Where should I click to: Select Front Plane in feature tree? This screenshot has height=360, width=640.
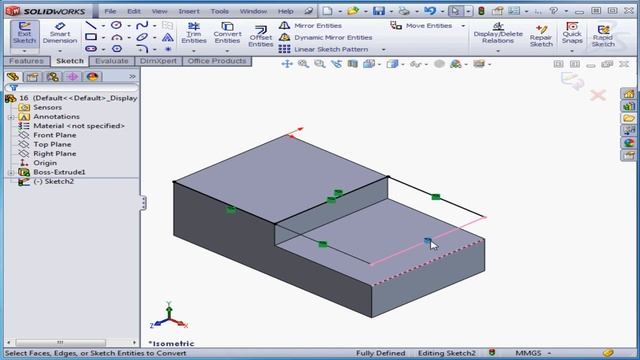click(x=55, y=135)
